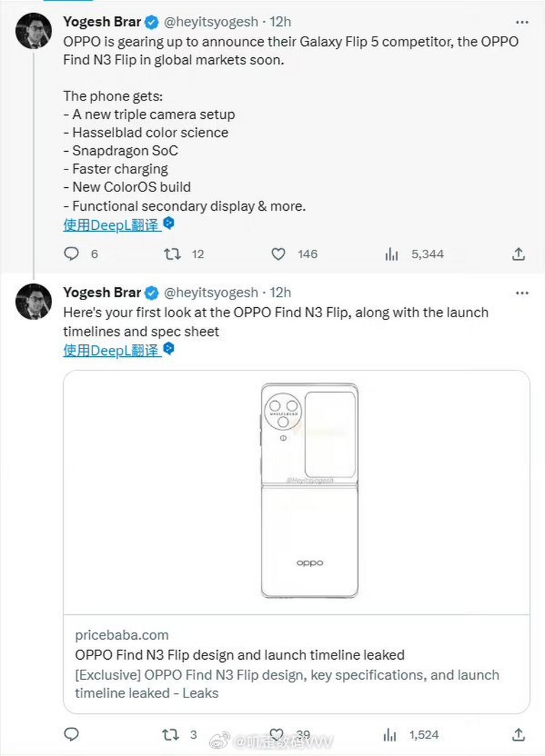Click the verified checkmark on the second tweet

pos(152,292)
